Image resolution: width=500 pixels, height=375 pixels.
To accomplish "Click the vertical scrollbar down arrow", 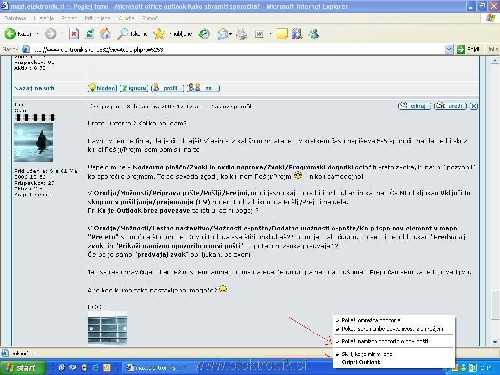I will pos(495,342).
